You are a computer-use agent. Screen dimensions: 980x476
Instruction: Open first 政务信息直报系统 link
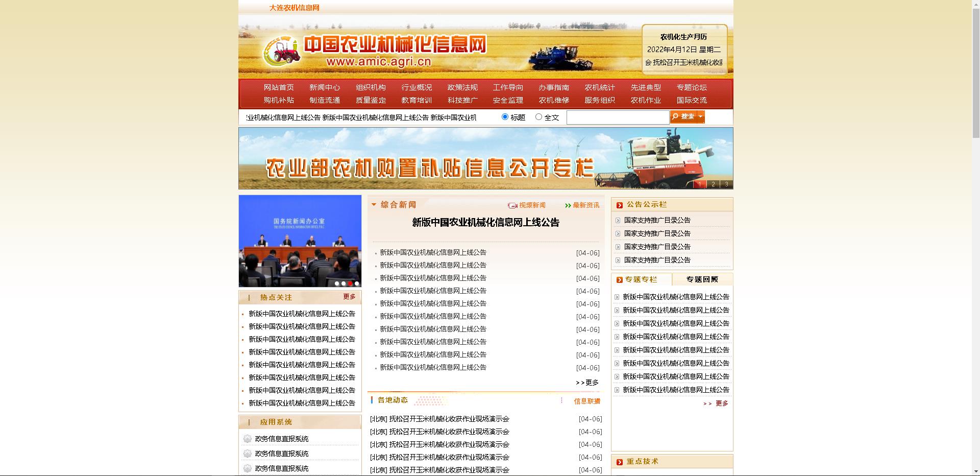tap(282, 439)
